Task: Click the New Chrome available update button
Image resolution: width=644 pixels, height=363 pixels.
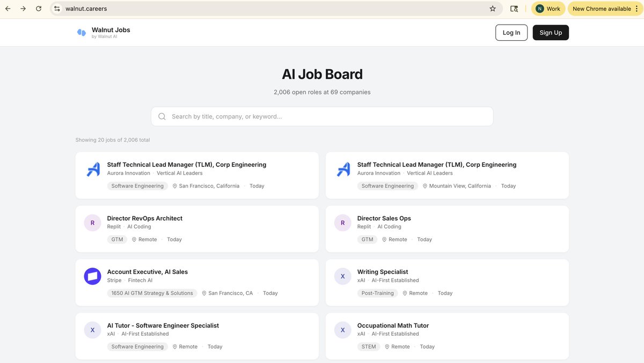Action: [602, 8]
